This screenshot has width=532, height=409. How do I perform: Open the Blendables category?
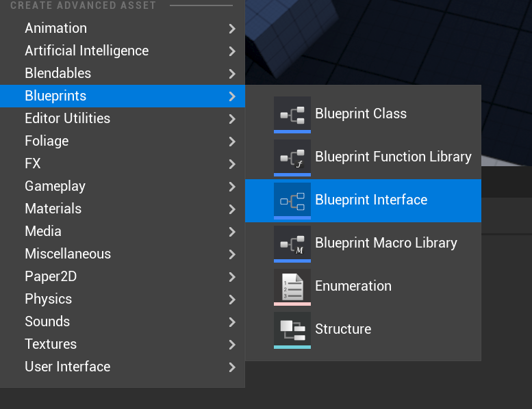[58, 73]
